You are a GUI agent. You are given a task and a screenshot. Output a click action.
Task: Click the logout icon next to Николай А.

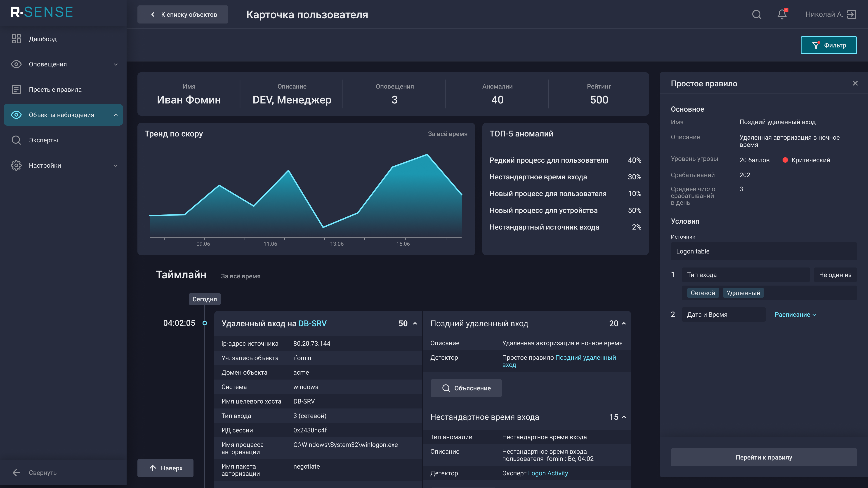pyautogui.click(x=851, y=14)
